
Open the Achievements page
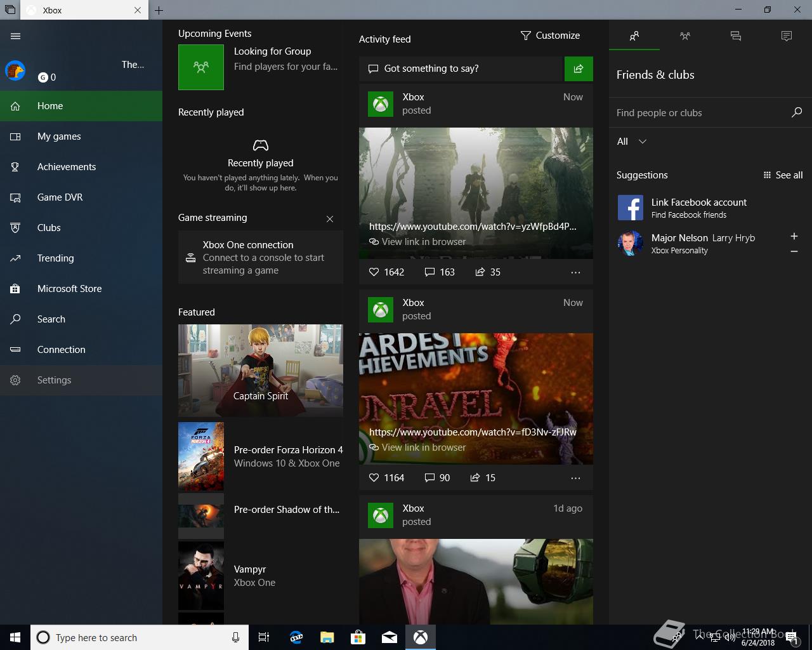pyautogui.click(x=81, y=167)
